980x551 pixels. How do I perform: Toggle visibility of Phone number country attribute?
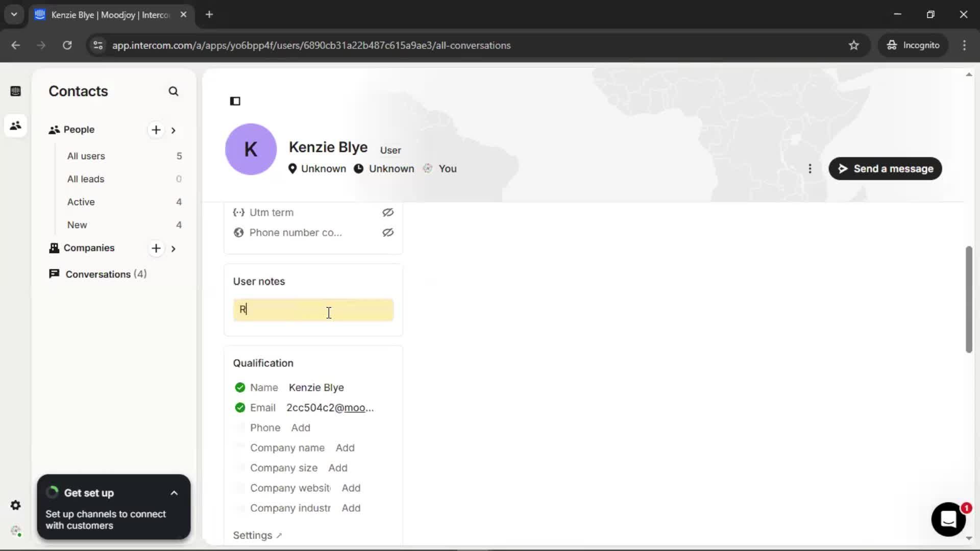pos(388,233)
